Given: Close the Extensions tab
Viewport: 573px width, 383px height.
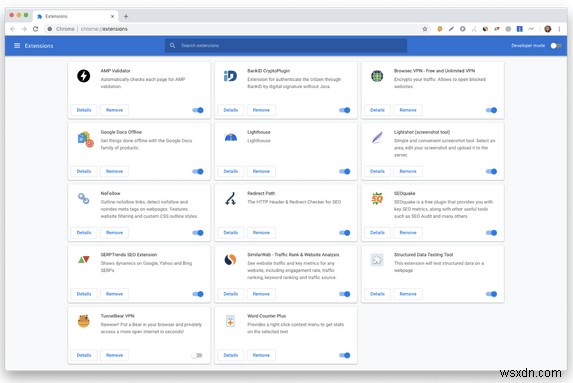Looking at the screenshot, I should 113,16.
